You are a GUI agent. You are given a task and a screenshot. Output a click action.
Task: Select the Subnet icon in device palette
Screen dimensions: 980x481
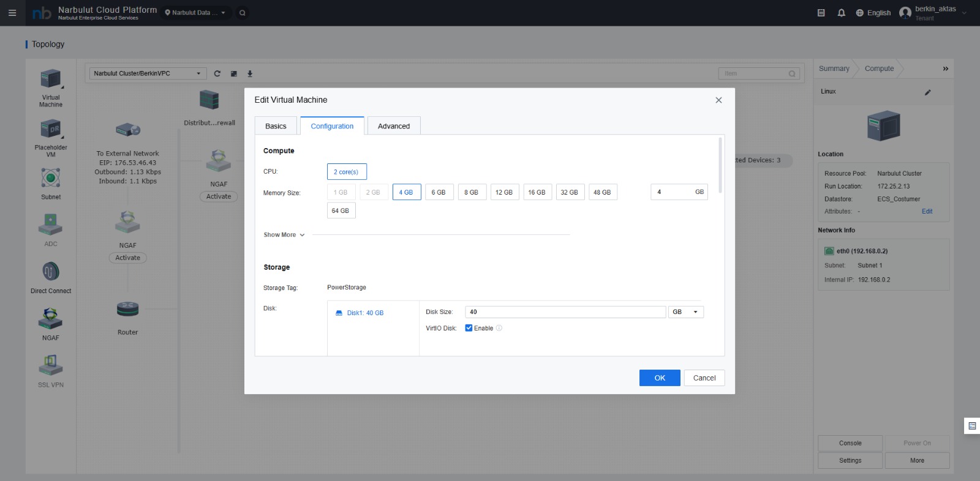[51, 178]
